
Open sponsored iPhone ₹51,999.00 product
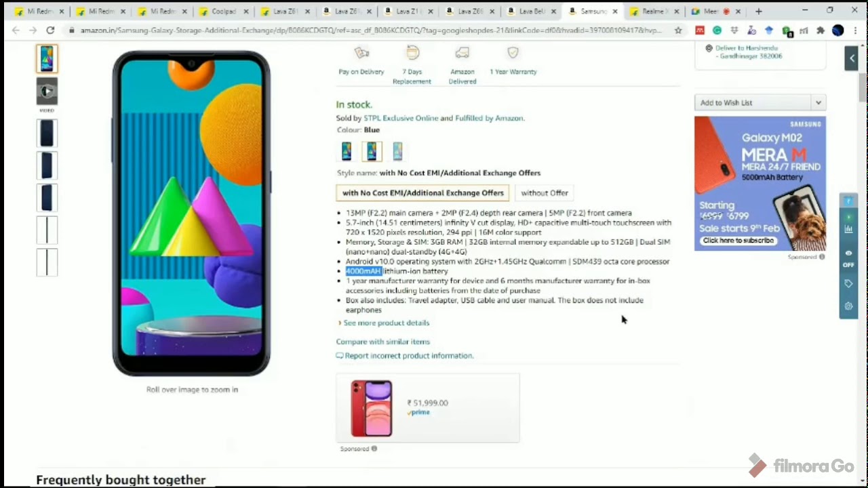pyautogui.click(x=428, y=408)
